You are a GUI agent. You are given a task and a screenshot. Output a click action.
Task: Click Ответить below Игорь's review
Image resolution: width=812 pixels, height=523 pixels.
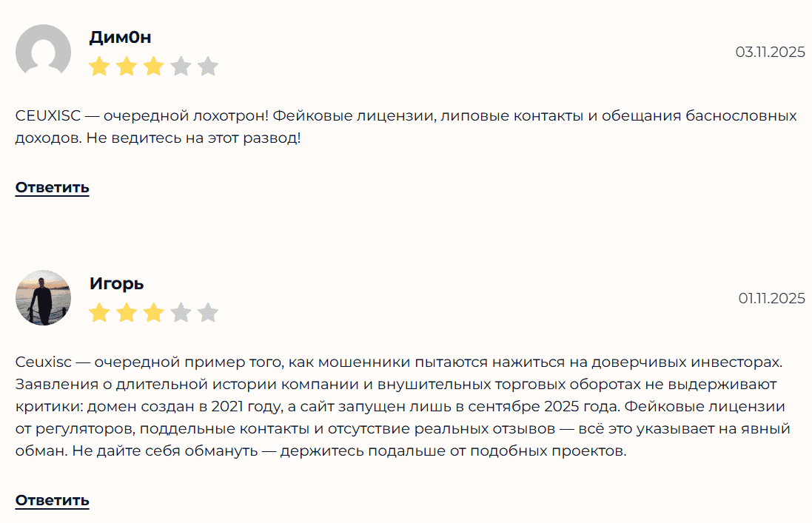tap(51, 500)
